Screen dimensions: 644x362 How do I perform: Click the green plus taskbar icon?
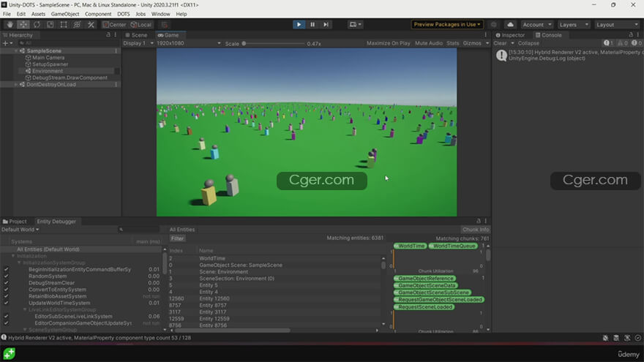(x=9, y=353)
